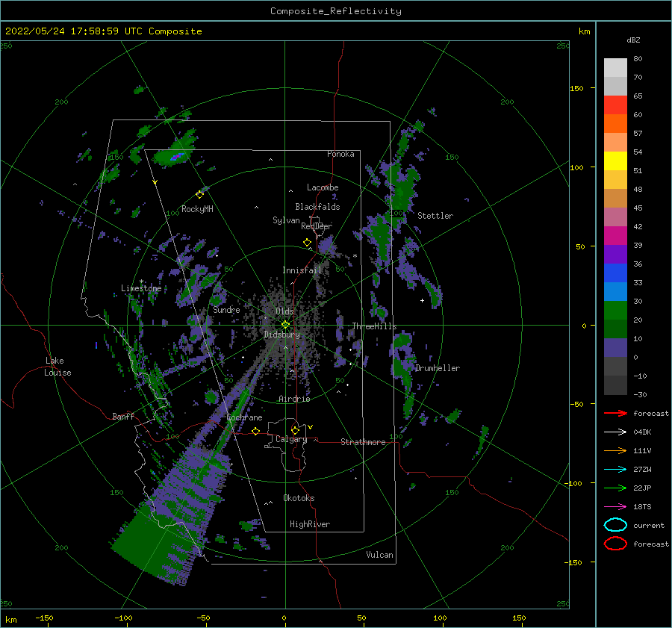
Task: Click the RockyMH station label
Action: coord(197,209)
